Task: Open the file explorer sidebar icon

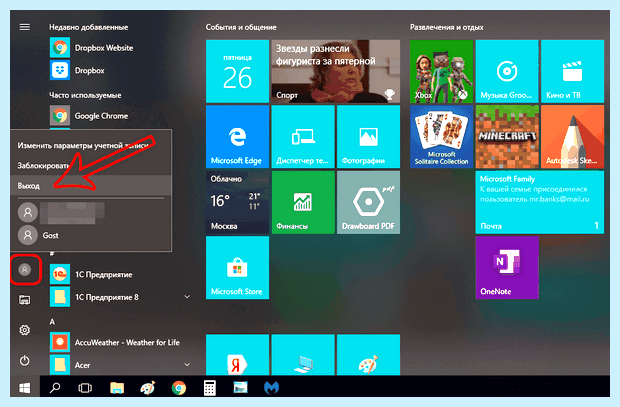Action: [25, 300]
